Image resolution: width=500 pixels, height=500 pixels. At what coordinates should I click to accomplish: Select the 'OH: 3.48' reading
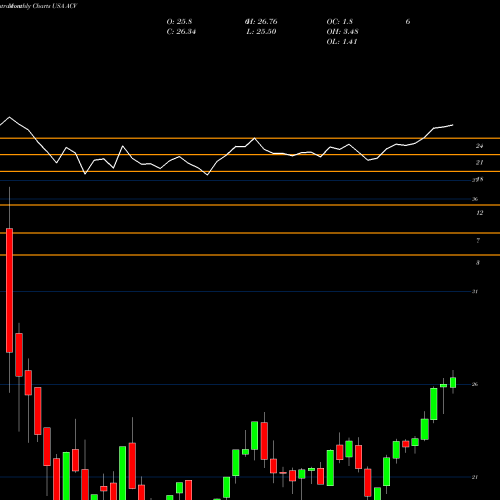(342, 32)
